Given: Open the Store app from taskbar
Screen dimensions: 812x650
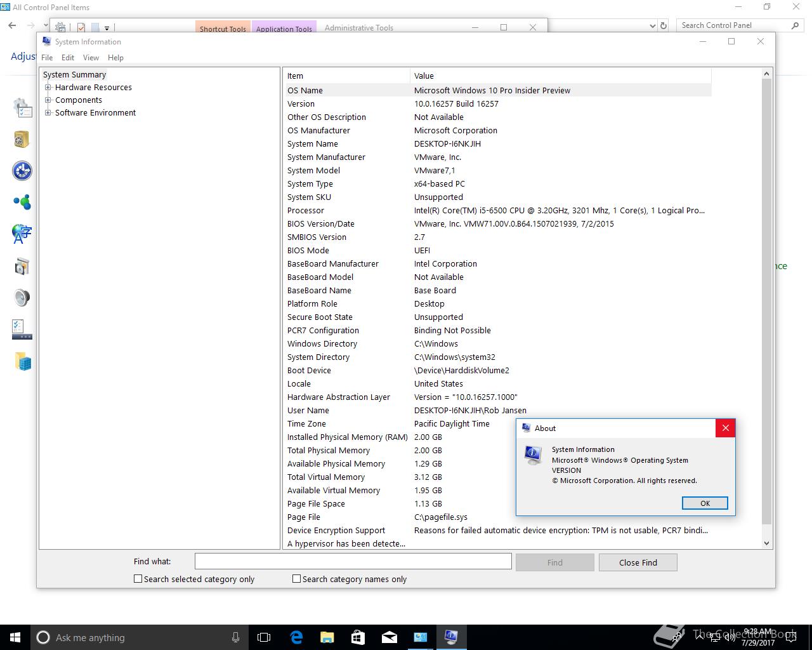Looking at the screenshot, I should 358,637.
